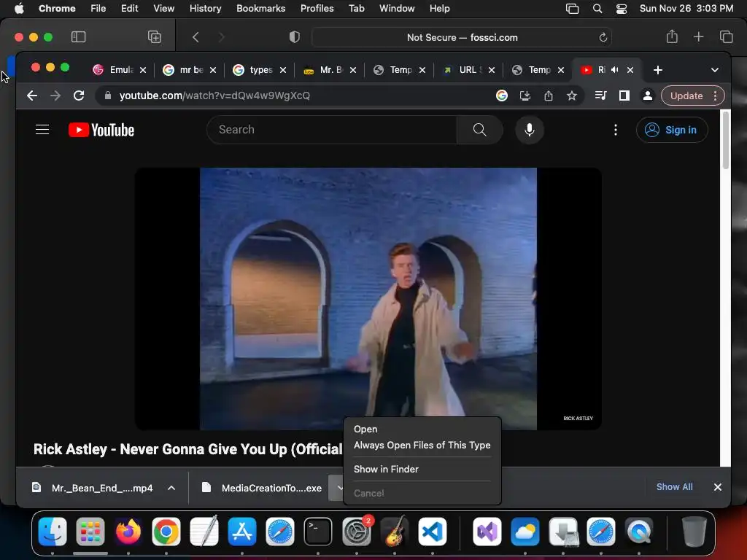Go back in Chrome
The height and width of the screenshot is (560, 747).
[32, 96]
